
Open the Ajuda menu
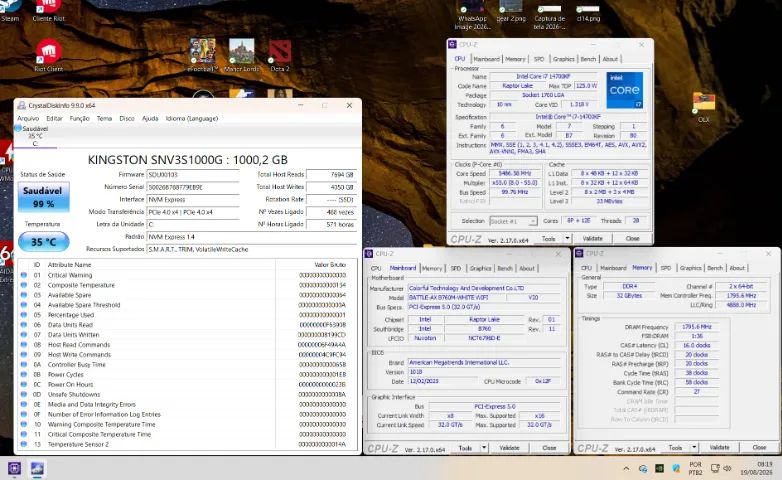tap(150, 118)
